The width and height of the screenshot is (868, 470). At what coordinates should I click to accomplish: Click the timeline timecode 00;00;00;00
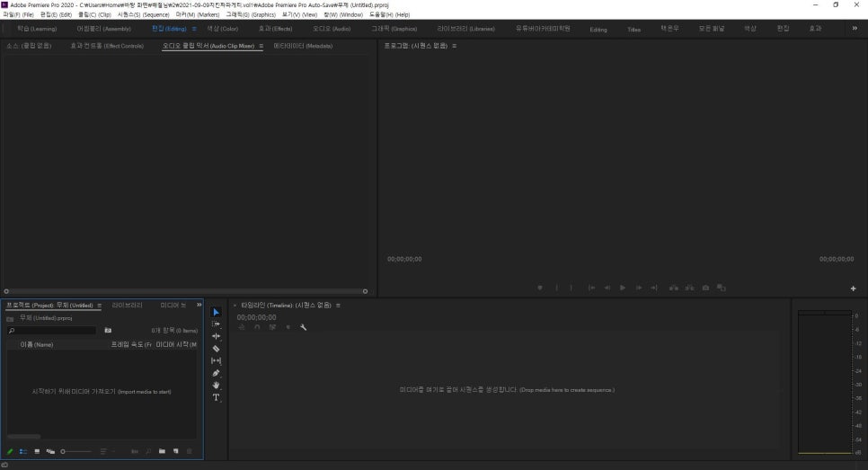coord(256,317)
